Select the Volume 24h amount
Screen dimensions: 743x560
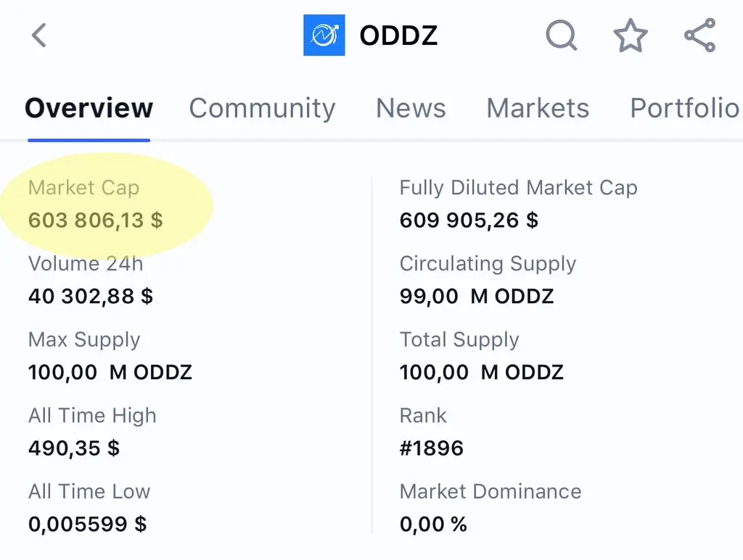coord(91,296)
